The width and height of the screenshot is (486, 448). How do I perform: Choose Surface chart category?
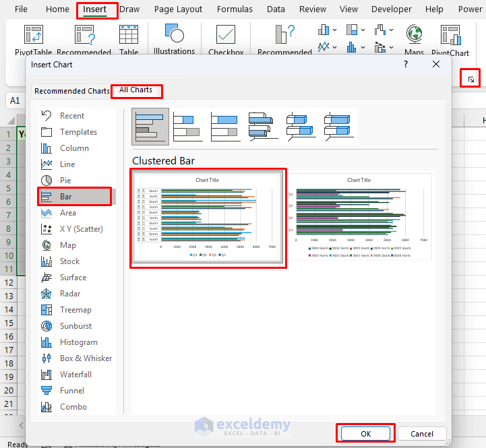[77, 278]
